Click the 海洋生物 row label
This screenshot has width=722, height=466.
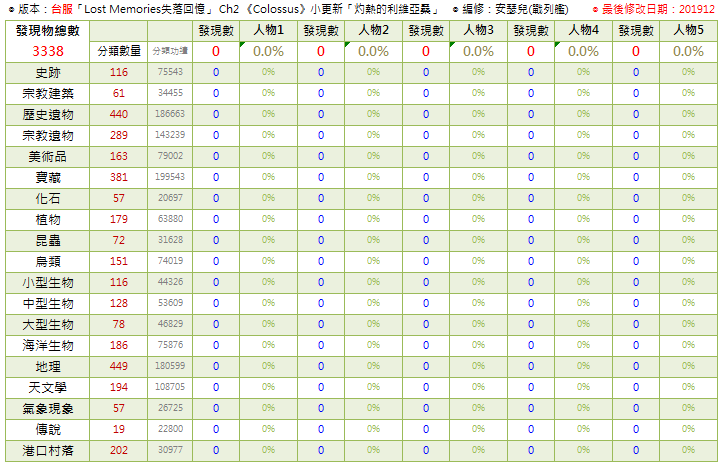point(47,346)
